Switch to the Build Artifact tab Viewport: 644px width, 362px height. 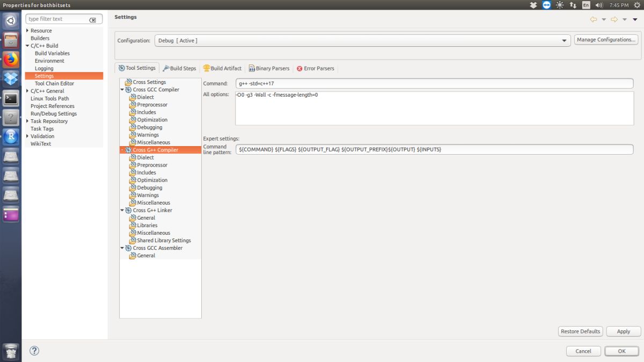click(x=222, y=68)
